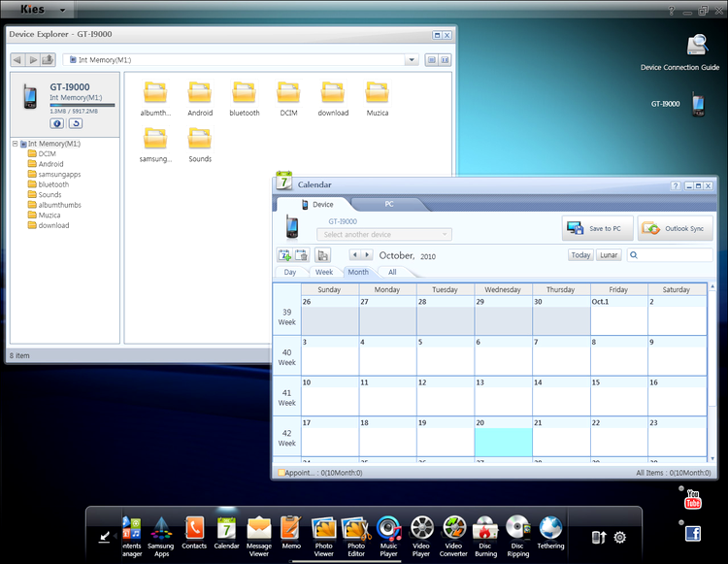The width and height of the screenshot is (728, 564).
Task: Add a new calendar appointment
Action: [284, 255]
